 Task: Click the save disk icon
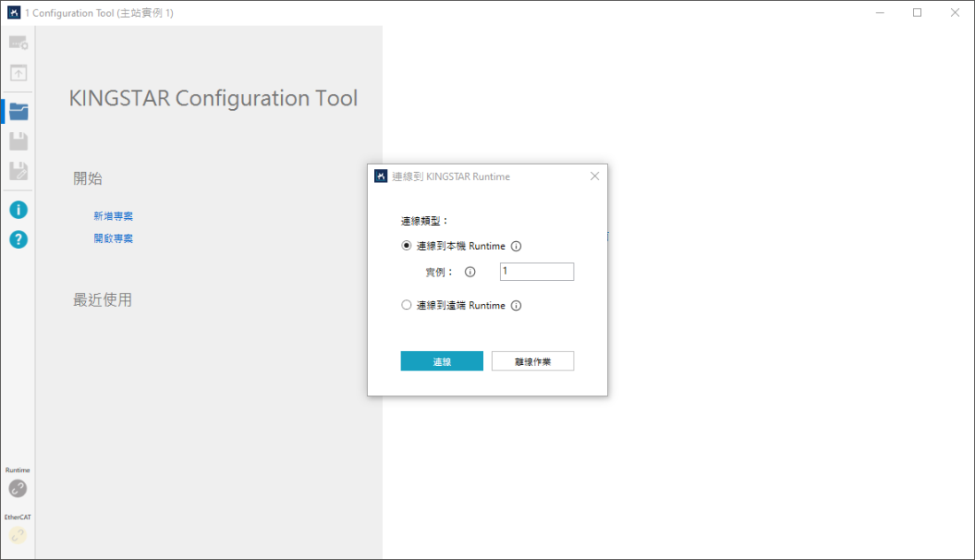[x=18, y=141]
